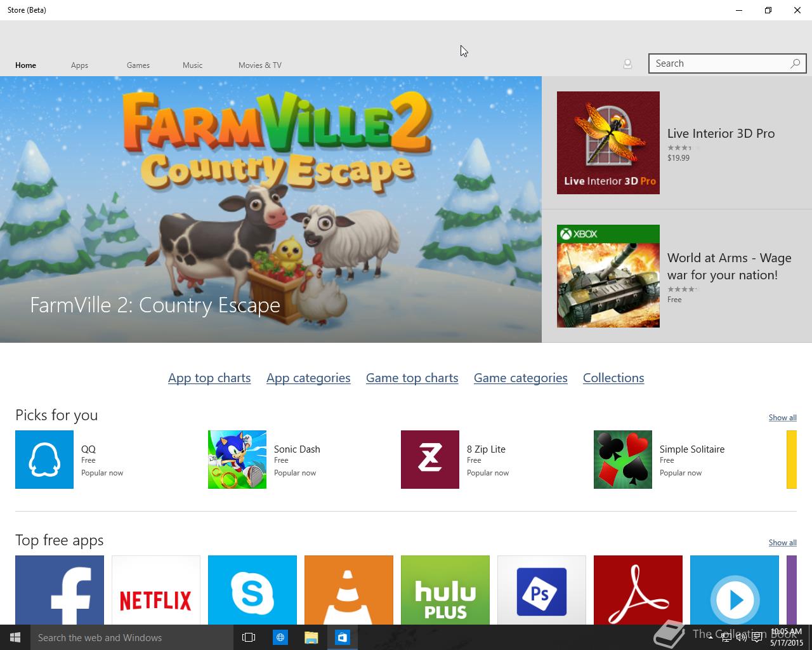812x650 pixels.
Task: Click the Store icon on the taskbar
Action: tap(343, 637)
